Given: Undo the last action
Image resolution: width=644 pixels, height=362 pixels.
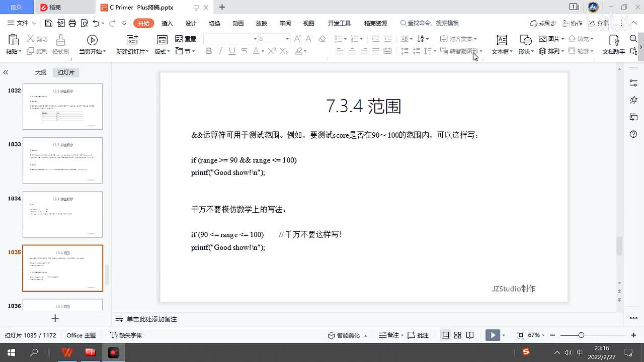Looking at the screenshot, I should pyautogui.click(x=96, y=23).
